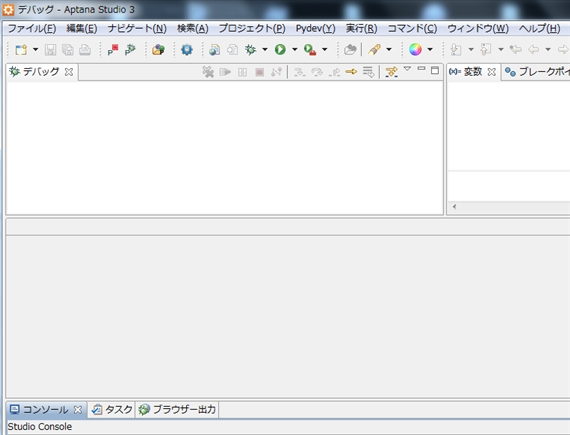Open the color wheel theme icon
The height and width of the screenshot is (435, 570).
pos(415,49)
